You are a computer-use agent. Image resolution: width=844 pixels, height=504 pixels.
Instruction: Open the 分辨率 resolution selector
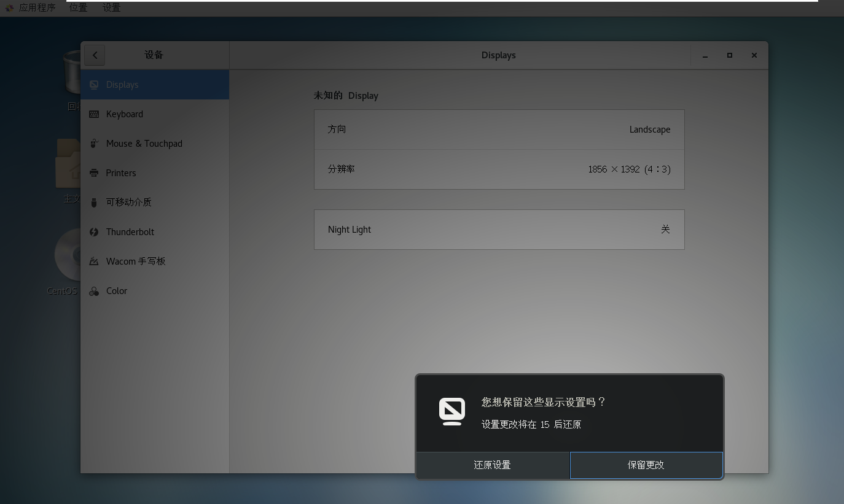click(x=499, y=169)
